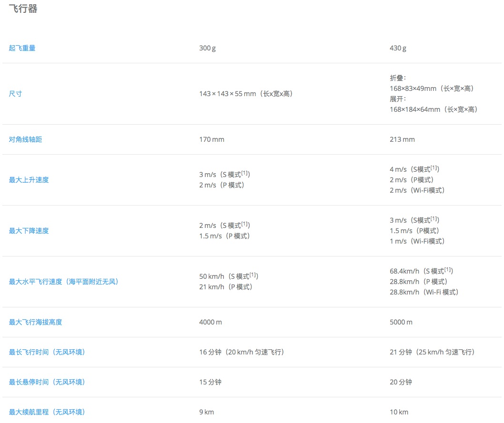Open the 尺寸 row label link
The width and height of the screenshot is (504, 423).
(x=15, y=94)
